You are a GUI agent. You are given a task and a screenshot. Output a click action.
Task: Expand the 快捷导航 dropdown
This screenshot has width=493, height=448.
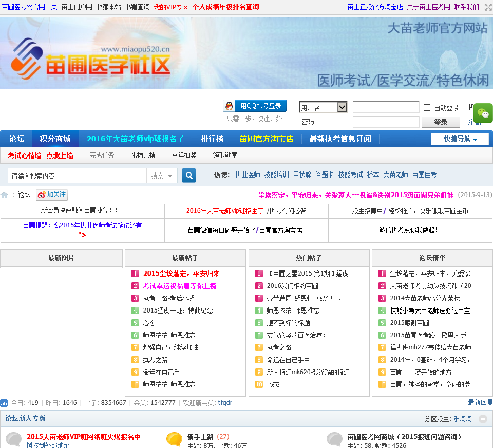click(x=460, y=139)
